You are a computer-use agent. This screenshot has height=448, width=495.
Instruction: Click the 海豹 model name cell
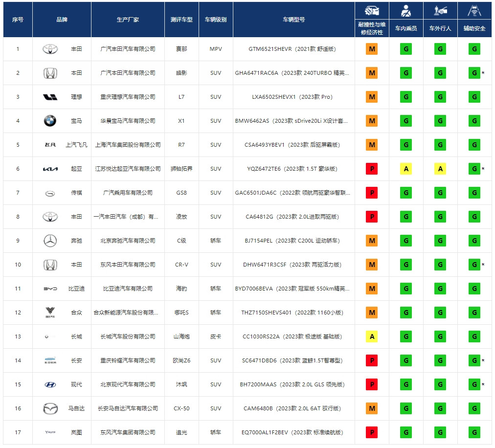pos(181,289)
